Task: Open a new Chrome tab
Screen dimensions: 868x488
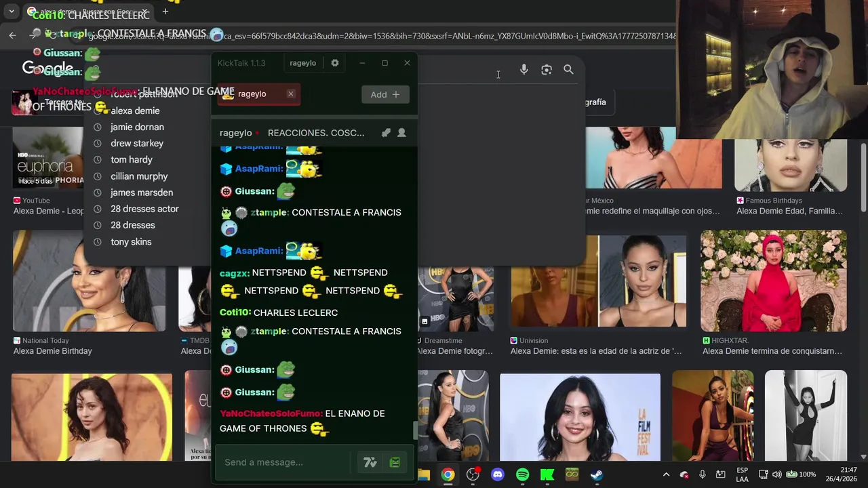Action: coord(165,12)
